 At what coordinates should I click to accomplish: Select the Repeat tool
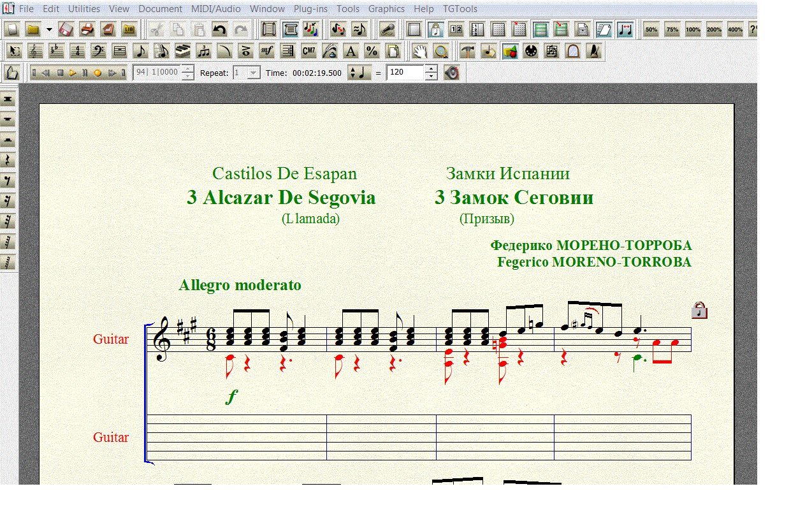[288, 51]
